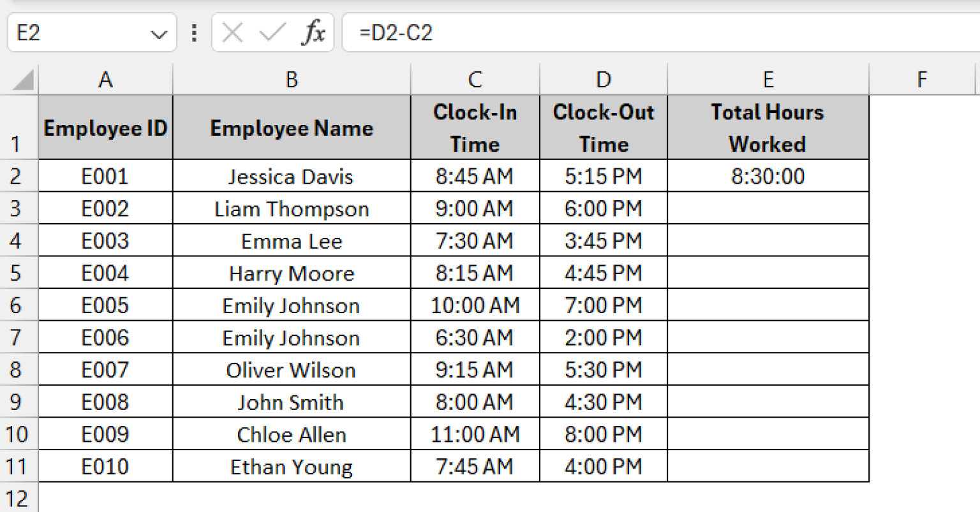The image size is (980, 512).
Task: Select the cell containing Jessica Davis
Action: 291,176
